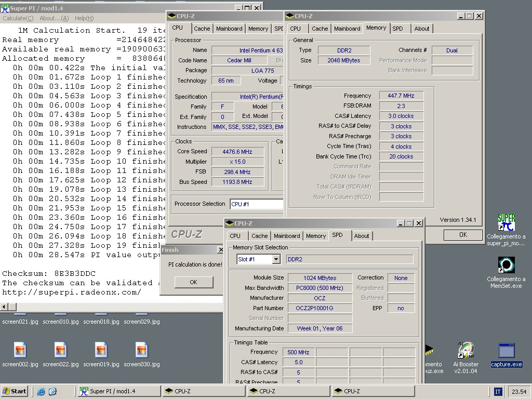The height and width of the screenshot is (399, 532).
Task: Click second quick launch icon next to IE
Action: pyautogui.click(x=52, y=391)
